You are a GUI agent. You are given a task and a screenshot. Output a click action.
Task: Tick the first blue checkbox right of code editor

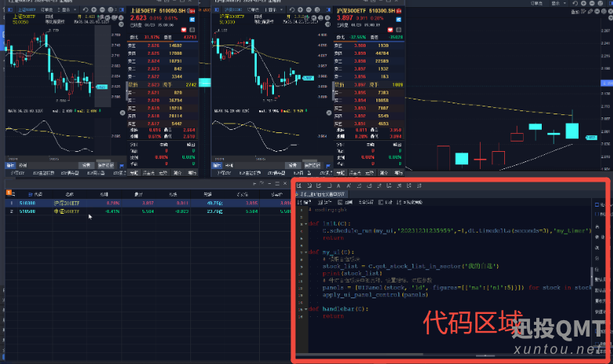point(597,204)
